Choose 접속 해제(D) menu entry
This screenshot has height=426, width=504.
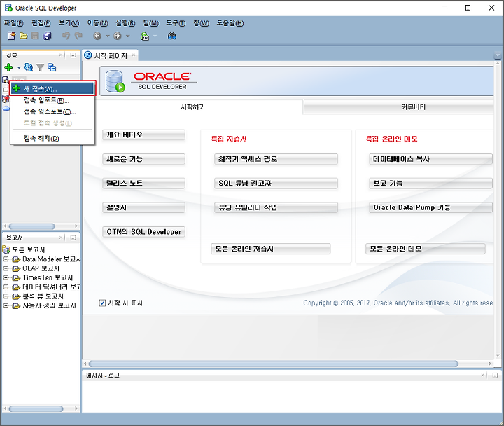52,138
